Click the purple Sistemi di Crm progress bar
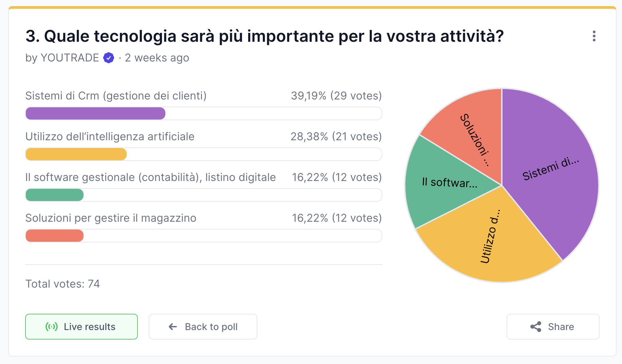Viewport: 622px width, 364px height. click(x=95, y=113)
